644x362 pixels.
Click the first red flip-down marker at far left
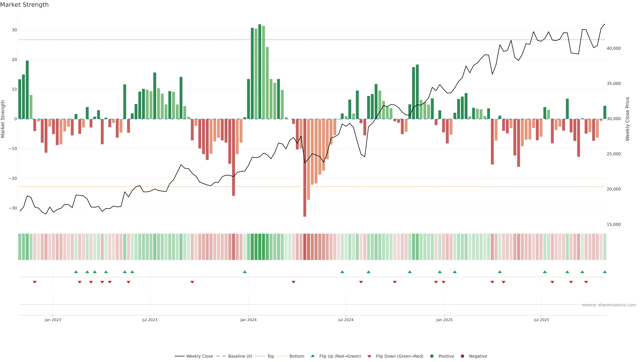click(x=35, y=282)
